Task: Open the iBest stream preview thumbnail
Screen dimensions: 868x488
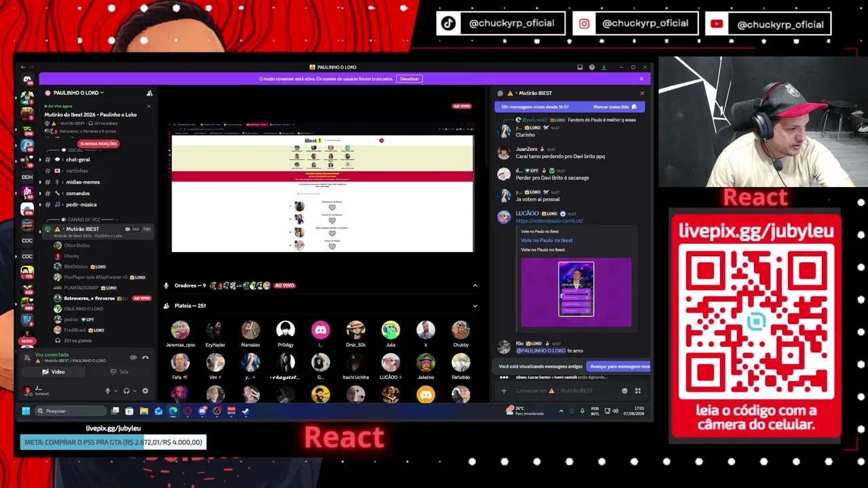Action: (322, 188)
